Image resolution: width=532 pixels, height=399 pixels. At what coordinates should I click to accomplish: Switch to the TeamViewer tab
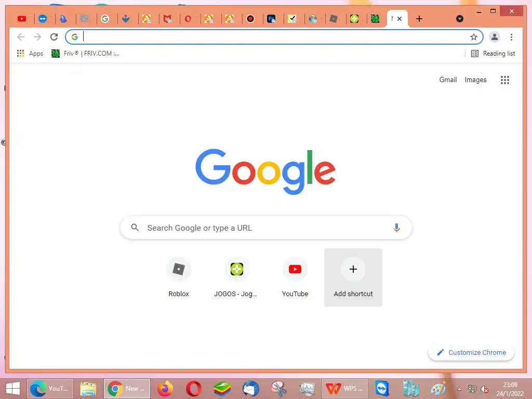pos(43,19)
